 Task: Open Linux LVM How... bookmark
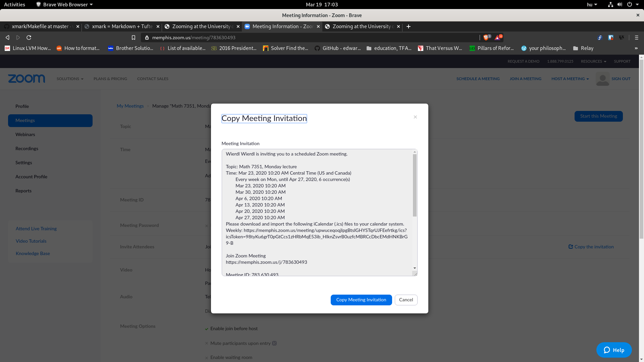[x=28, y=48]
